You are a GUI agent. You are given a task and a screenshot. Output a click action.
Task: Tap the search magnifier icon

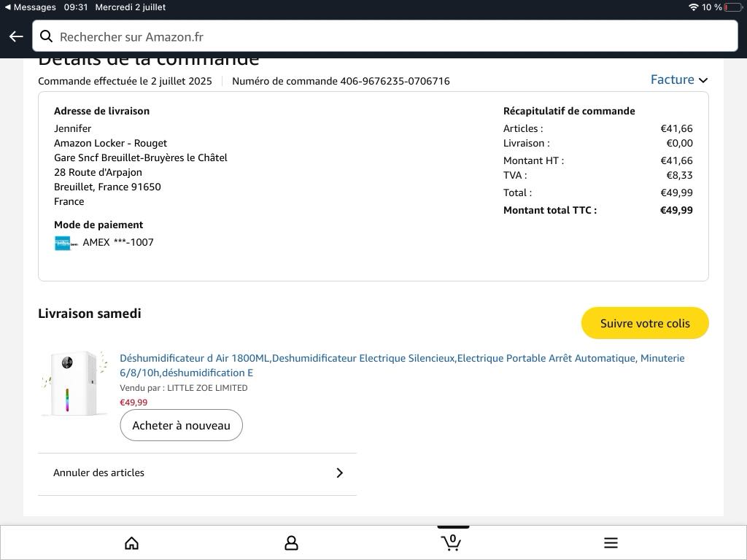46,36
